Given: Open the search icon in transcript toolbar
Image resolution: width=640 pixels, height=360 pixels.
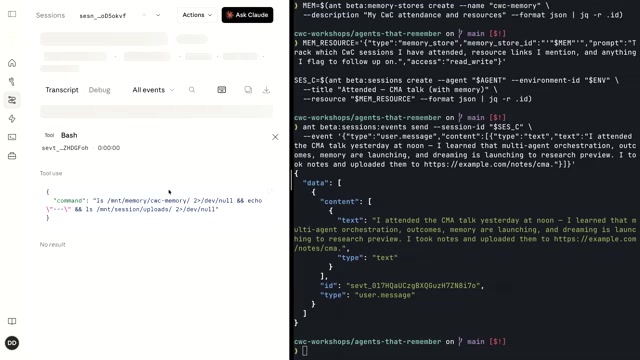Looking at the screenshot, I should pyautogui.click(x=192, y=90).
